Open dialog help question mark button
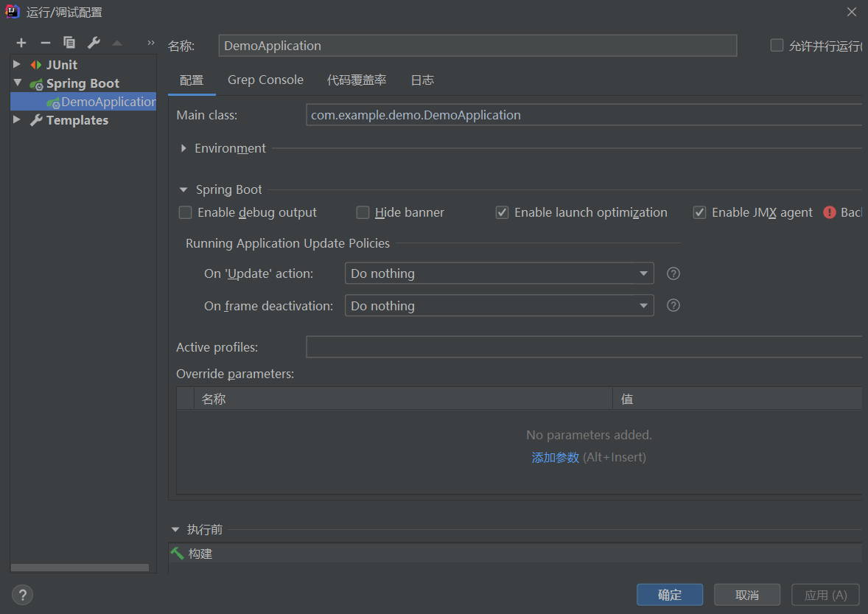868x614 pixels. 22,595
